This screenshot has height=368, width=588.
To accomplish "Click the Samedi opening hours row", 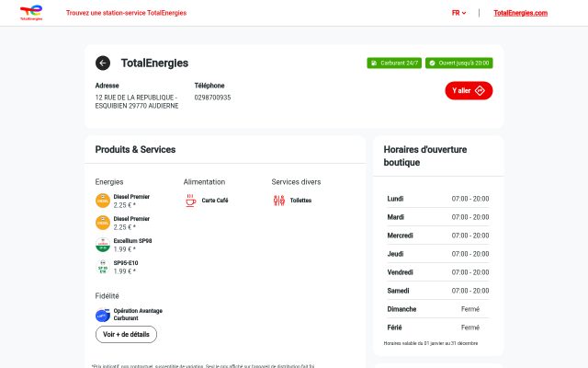I will pos(438,291).
